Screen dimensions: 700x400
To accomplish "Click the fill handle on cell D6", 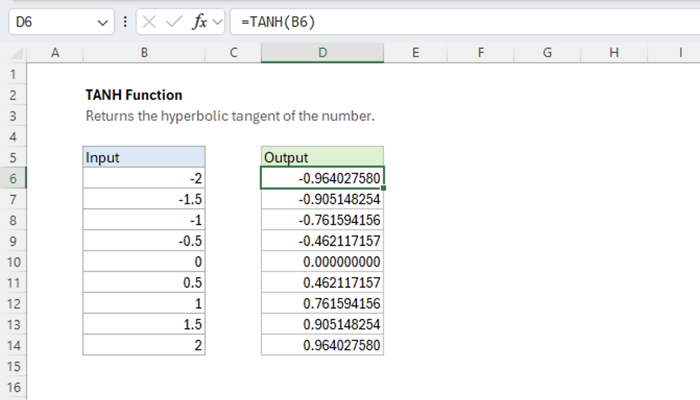I will pyautogui.click(x=383, y=188).
